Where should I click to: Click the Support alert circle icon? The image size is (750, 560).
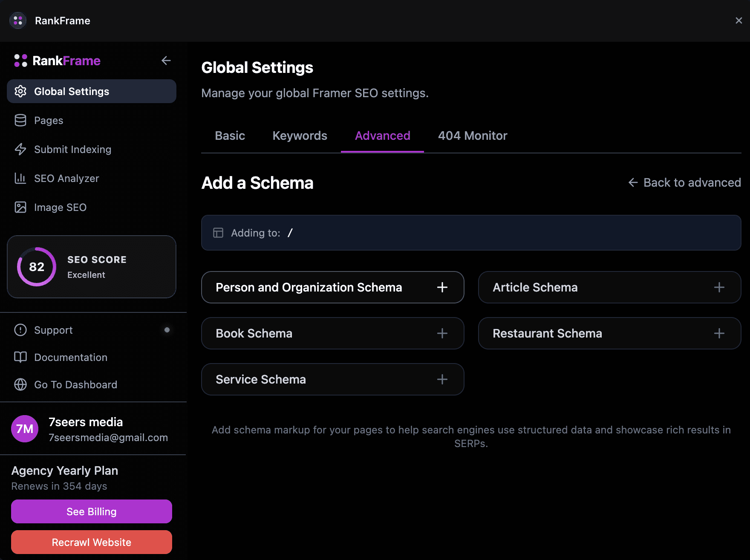[x=20, y=330]
